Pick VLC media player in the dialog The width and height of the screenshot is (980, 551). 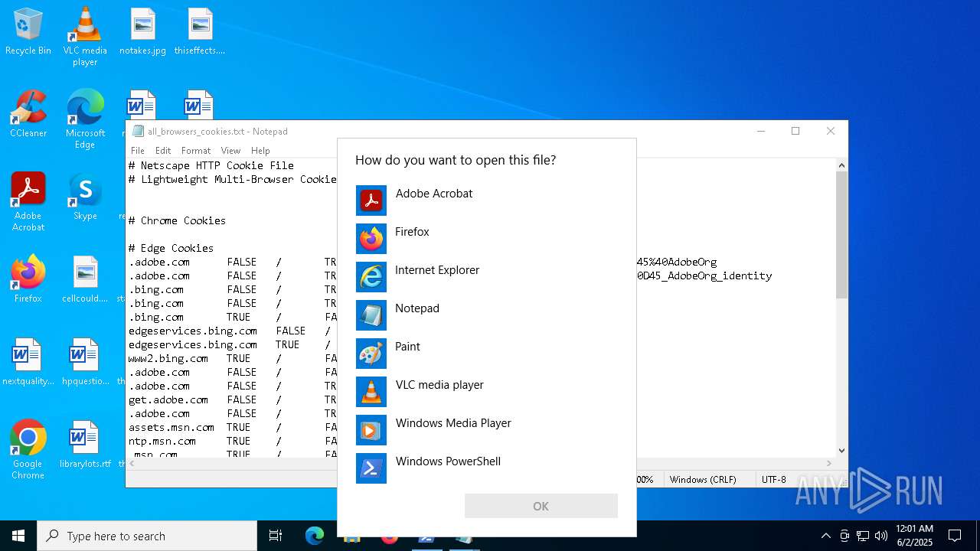pos(487,392)
